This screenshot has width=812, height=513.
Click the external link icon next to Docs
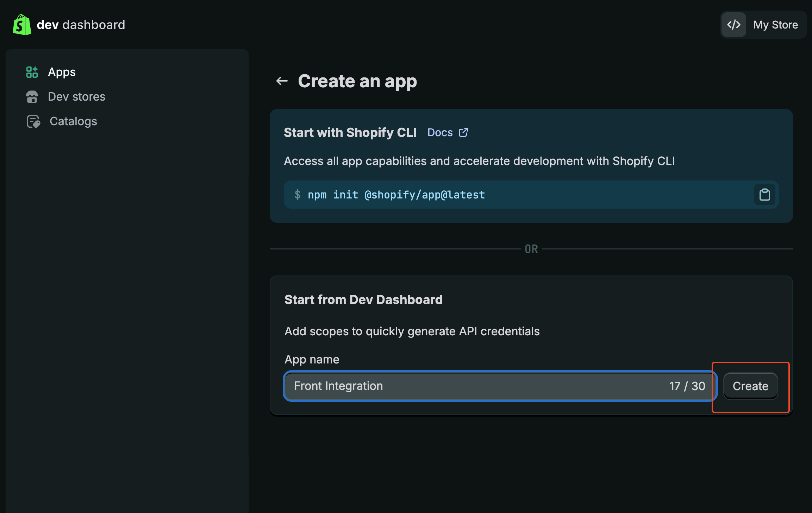coord(463,132)
